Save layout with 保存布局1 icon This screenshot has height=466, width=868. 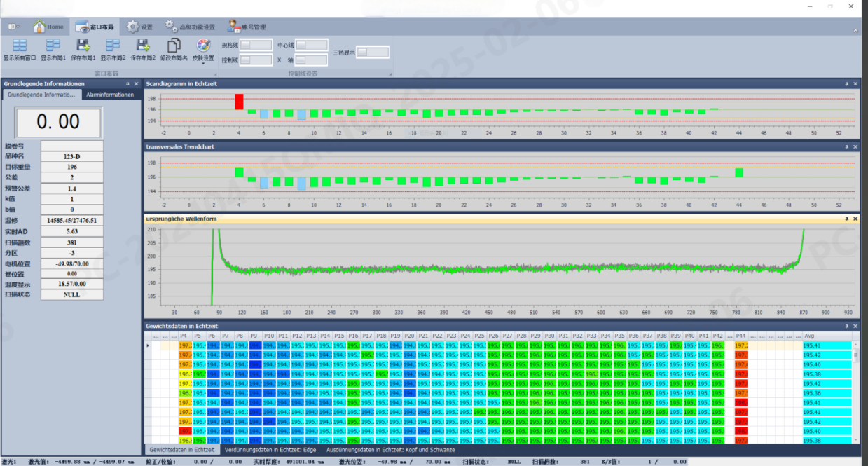click(x=83, y=46)
